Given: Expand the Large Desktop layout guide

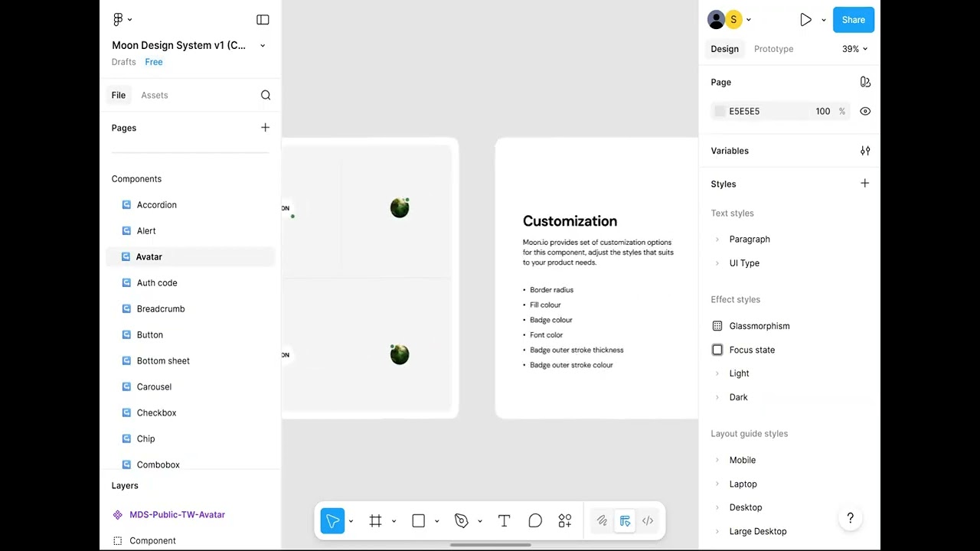Looking at the screenshot, I should (717, 531).
